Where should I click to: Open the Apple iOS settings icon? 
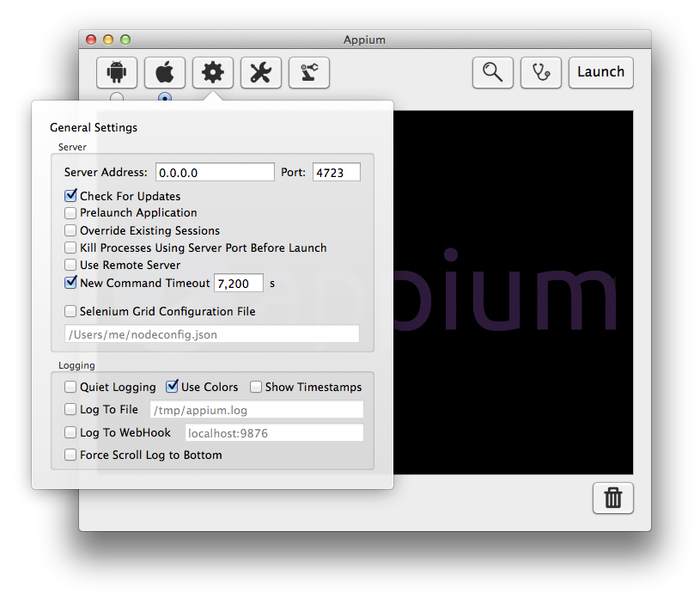tap(165, 73)
